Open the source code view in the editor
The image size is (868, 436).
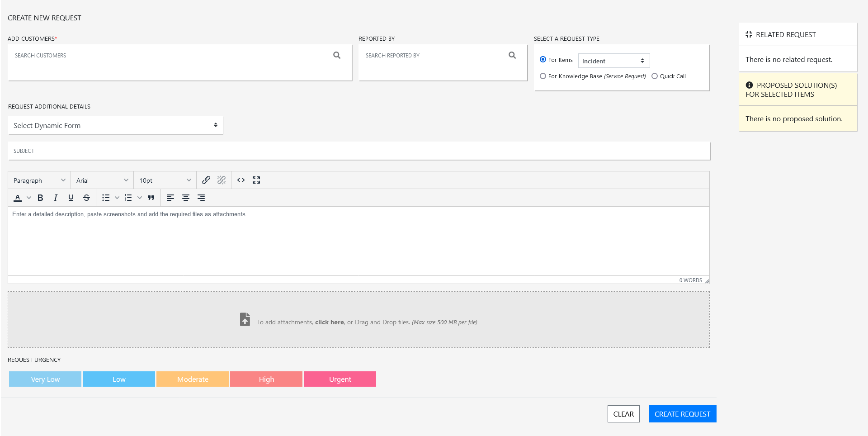tap(241, 180)
